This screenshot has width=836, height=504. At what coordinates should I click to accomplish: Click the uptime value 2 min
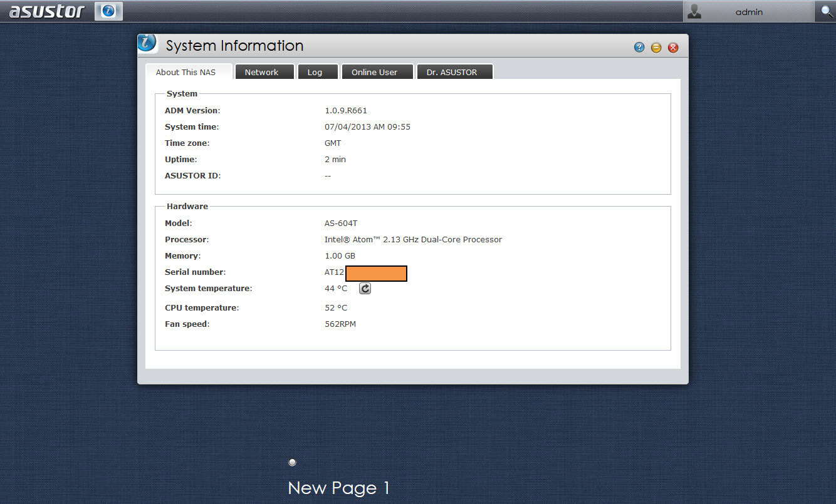click(335, 159)
